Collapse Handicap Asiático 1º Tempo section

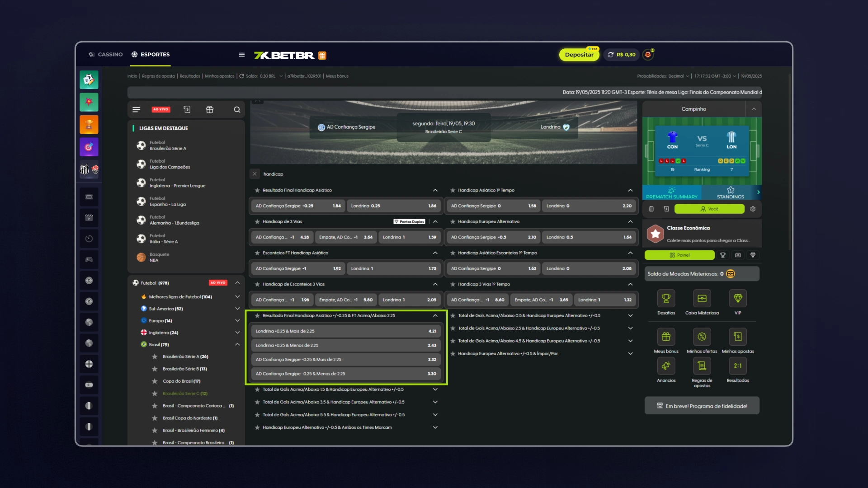point(630,190)
